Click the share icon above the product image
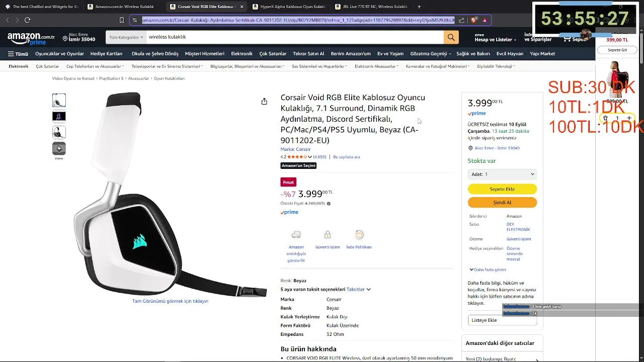 264,101
